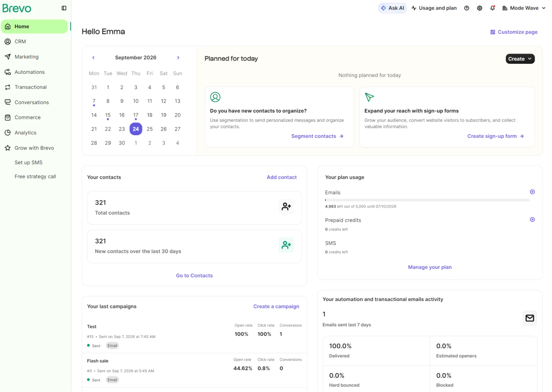Select September 24 in the calendar
This screenshot has height=392, width=552.
(136, 129)
